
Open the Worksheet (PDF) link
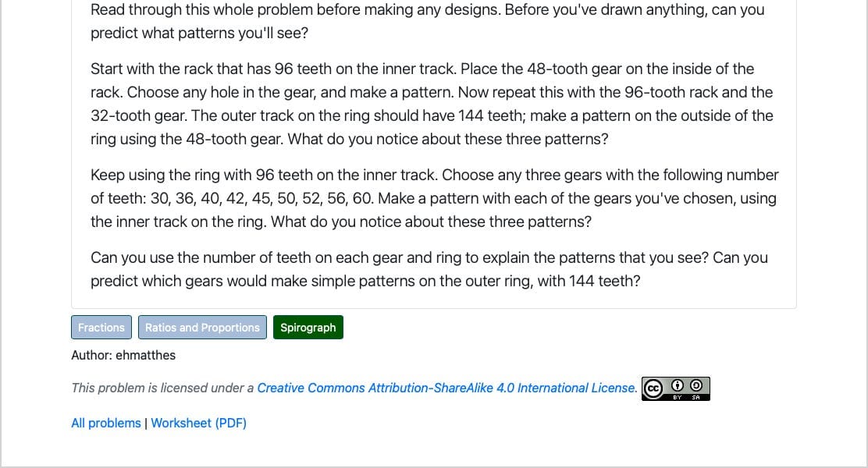coord(199,424)
